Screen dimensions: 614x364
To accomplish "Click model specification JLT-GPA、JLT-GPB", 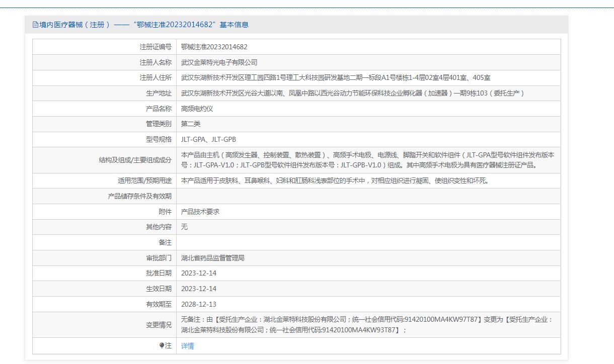I will 208,139.
